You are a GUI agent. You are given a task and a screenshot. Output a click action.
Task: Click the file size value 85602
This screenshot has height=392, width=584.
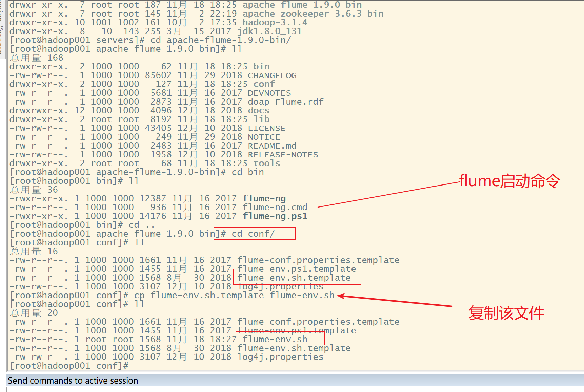pyautogui.click(x=158, y=75)
